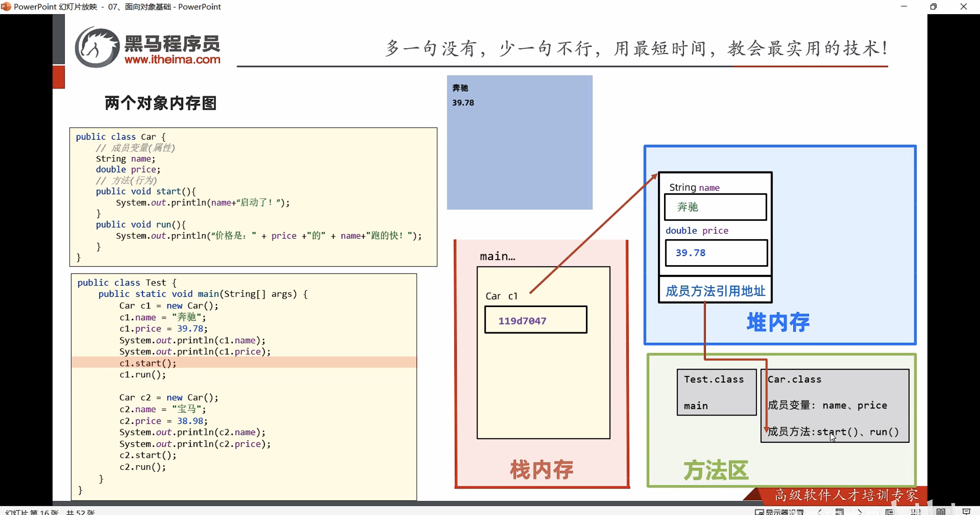Switch to Normal view icon

pyautogui.click(x=889, y=512)
